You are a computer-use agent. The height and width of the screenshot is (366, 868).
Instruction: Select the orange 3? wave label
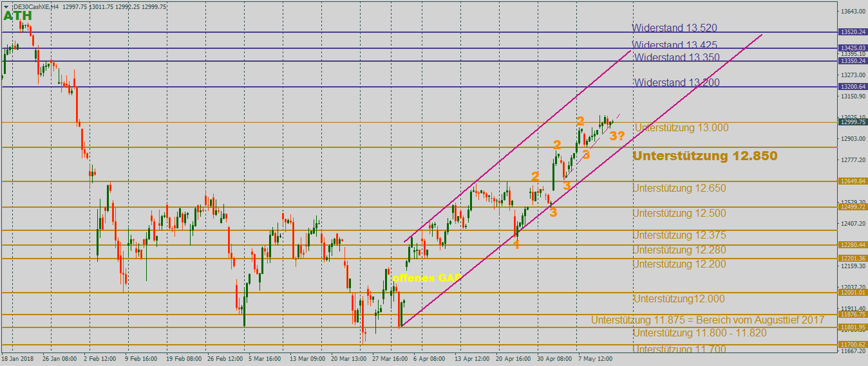click(x=617, y=135)
